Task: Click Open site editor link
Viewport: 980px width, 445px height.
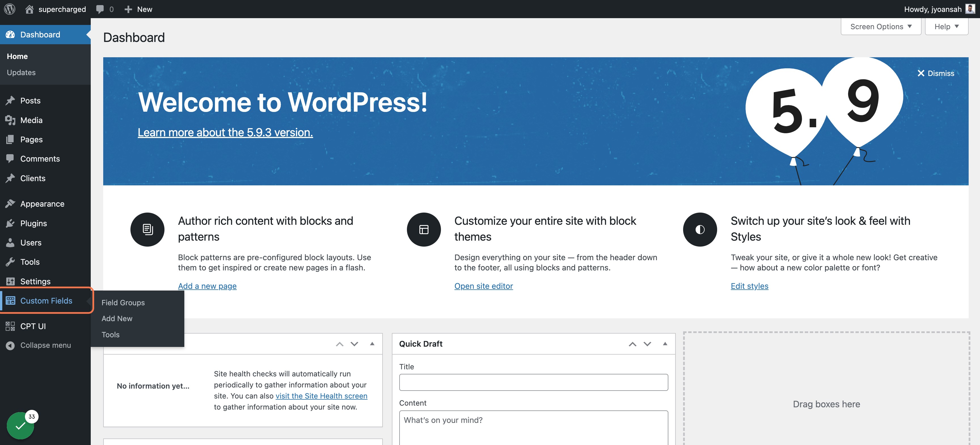Action: [483, 286]
